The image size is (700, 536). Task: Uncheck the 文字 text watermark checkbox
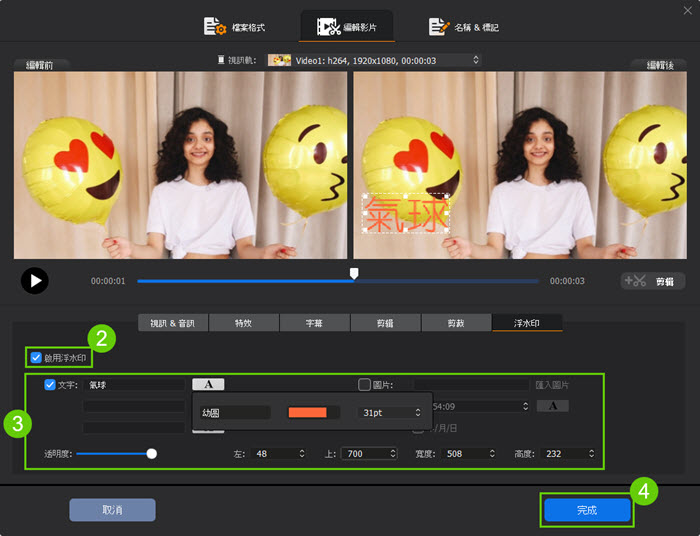[50, 384]
